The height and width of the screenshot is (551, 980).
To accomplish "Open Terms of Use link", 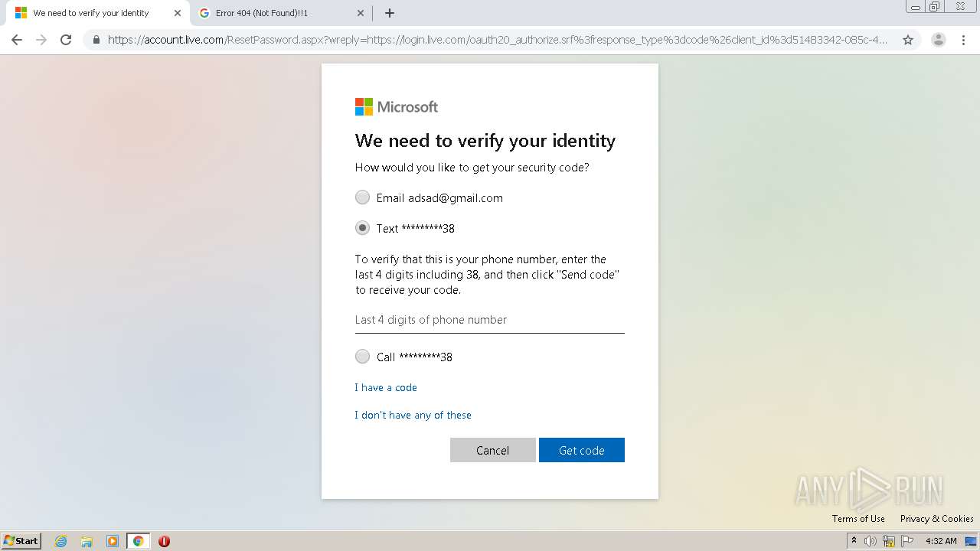I will click(x=858, y=519).
